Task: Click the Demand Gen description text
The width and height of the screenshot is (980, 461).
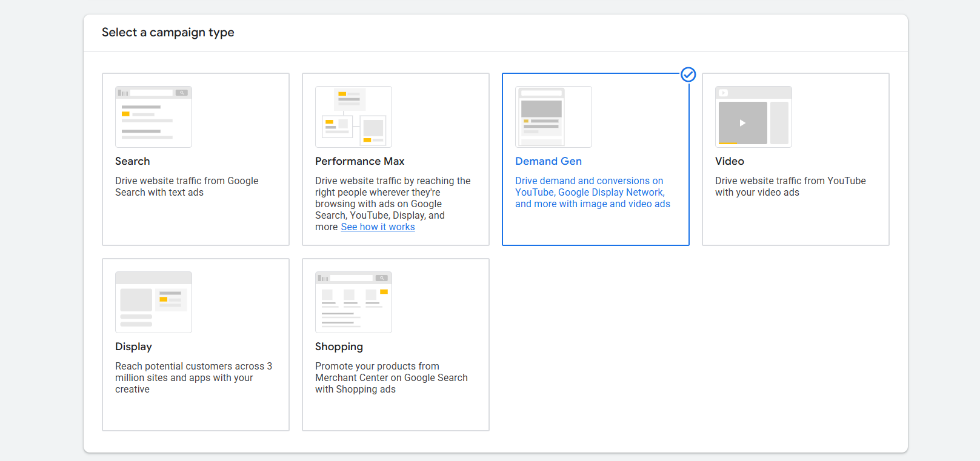Action: pos(592,192)
